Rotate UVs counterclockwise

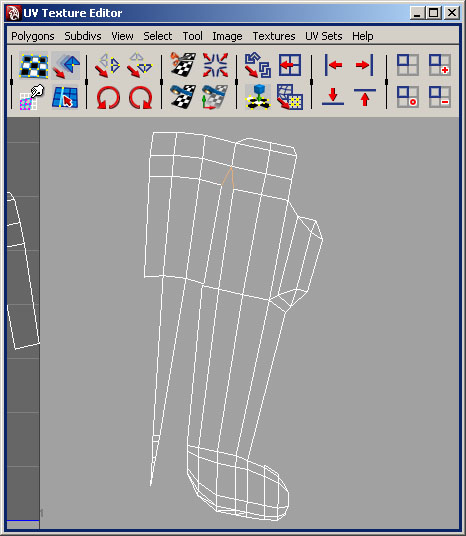pyautogui.click(x=108, y=97)
